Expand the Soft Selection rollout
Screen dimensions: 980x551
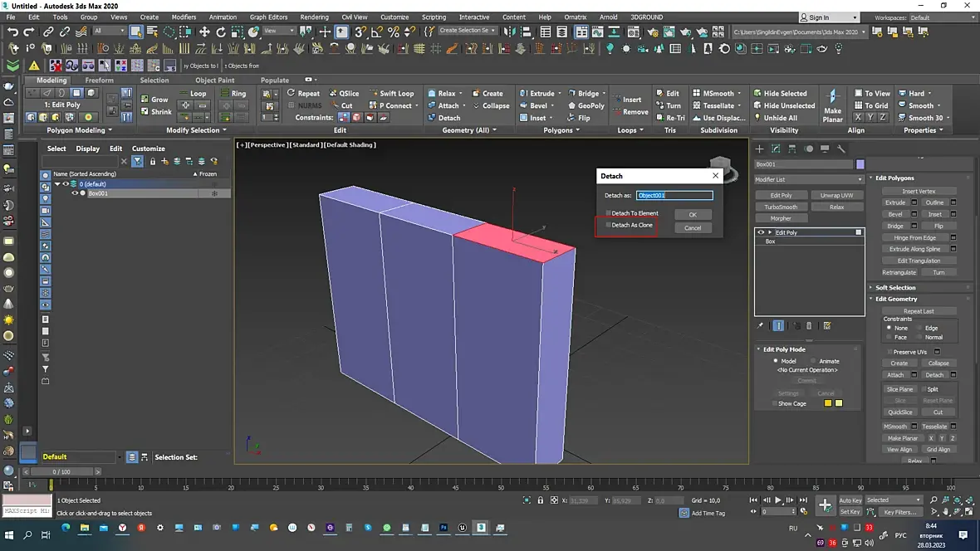click(x=895, y=287)
